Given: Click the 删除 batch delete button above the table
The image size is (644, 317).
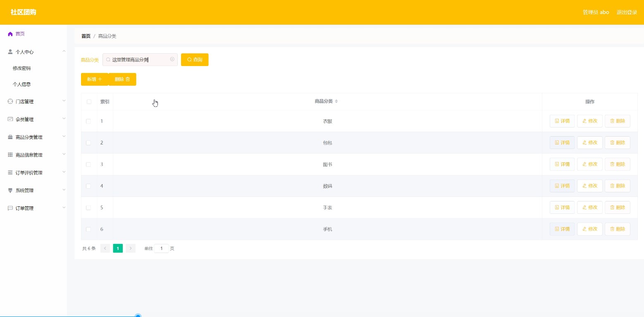Looking at the screenshot, I should 122,79.
